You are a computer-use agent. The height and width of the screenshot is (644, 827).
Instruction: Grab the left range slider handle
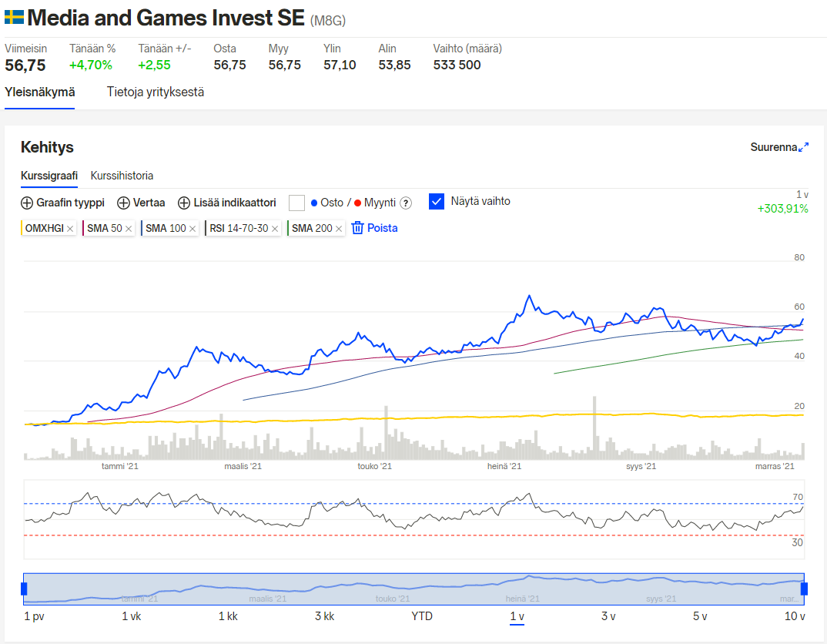[x=24, y=589]
